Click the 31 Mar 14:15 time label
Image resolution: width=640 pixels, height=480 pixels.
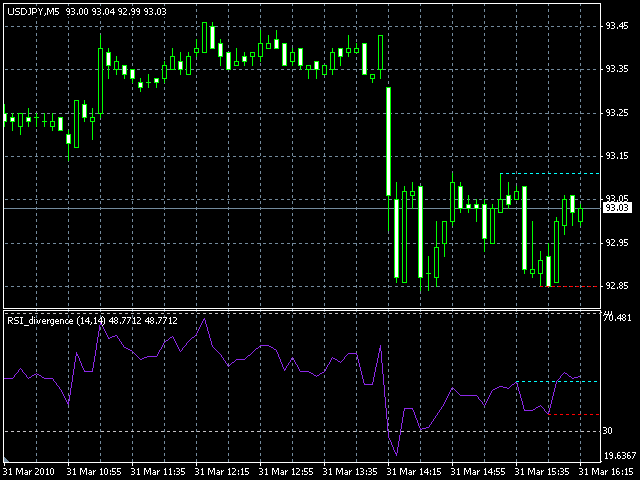414,472
